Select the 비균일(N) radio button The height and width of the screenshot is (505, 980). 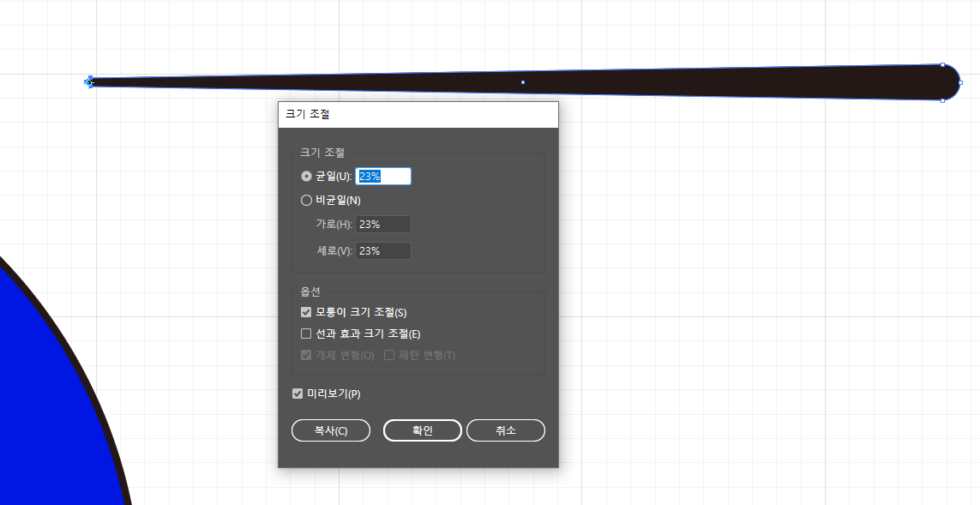[306, 201]
